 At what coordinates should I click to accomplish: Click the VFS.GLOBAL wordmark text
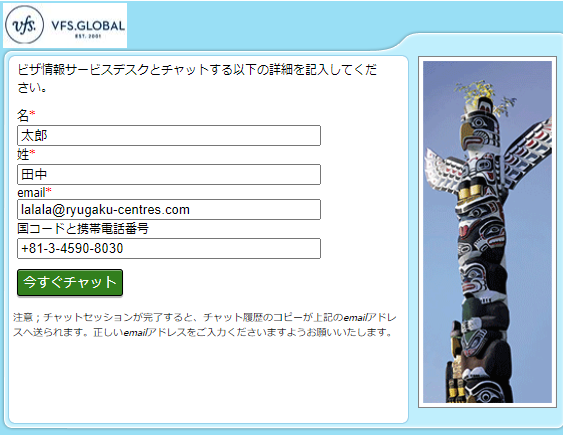click(x=88, y=25)
